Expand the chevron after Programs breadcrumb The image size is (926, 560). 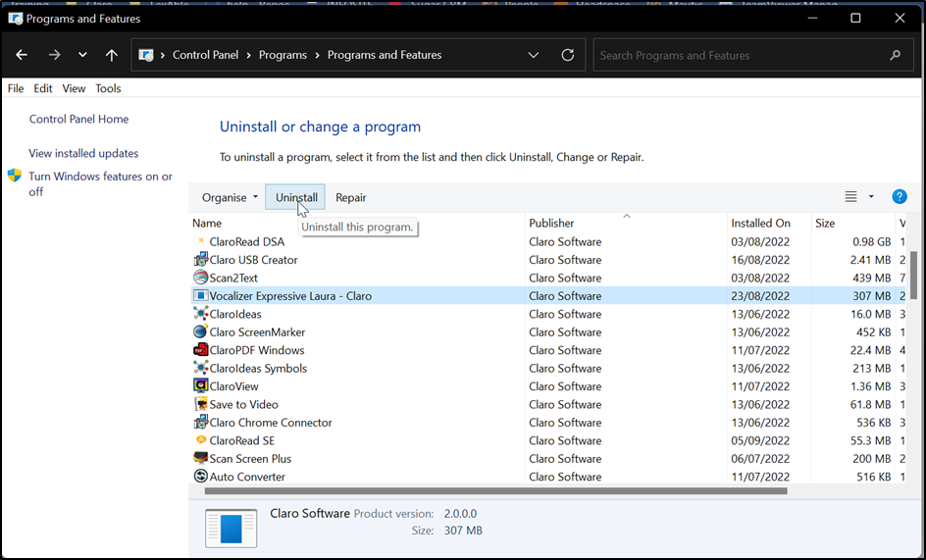(317, 55)
